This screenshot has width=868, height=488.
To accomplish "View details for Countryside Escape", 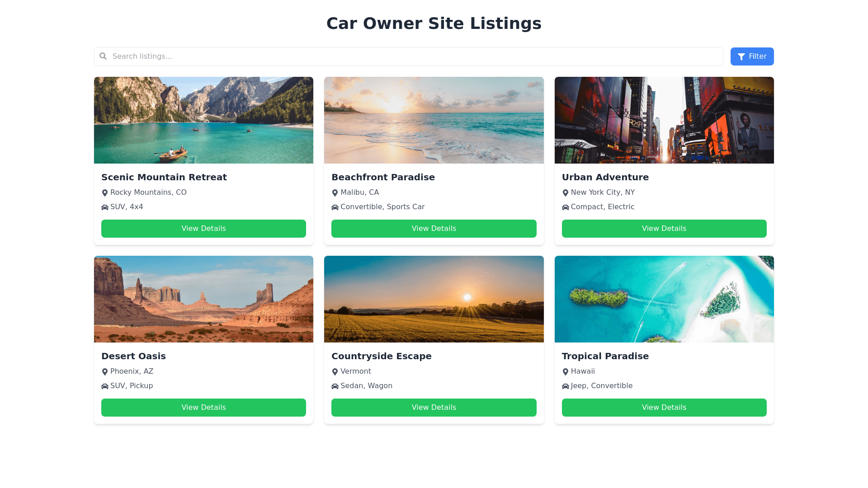I will tap(434, 408).
